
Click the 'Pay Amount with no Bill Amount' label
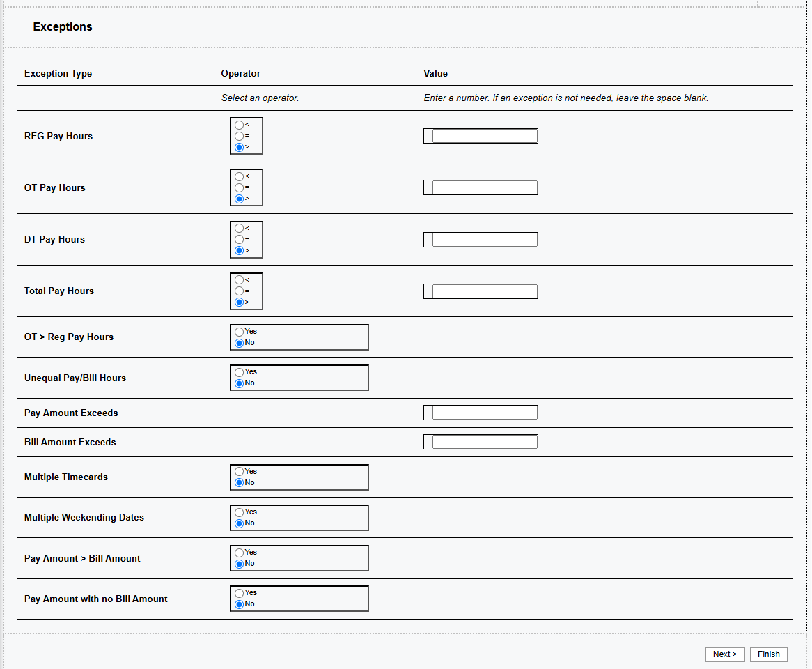(96, 599)
